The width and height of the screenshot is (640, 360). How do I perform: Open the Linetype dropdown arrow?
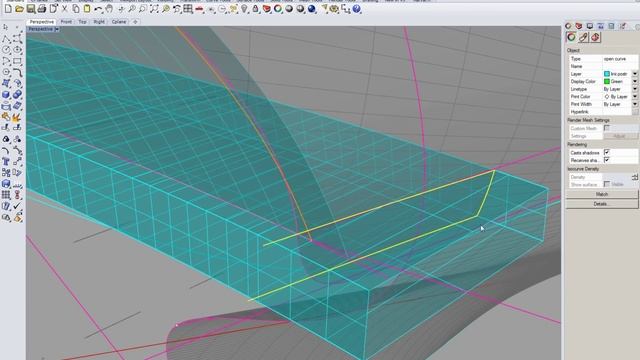coord(635,89)
